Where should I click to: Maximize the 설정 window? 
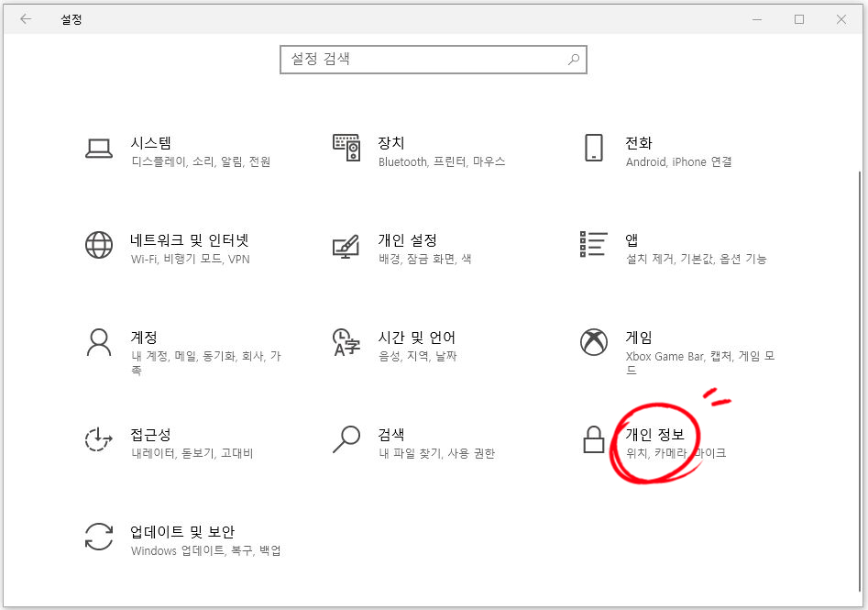[x=799, y=19]
